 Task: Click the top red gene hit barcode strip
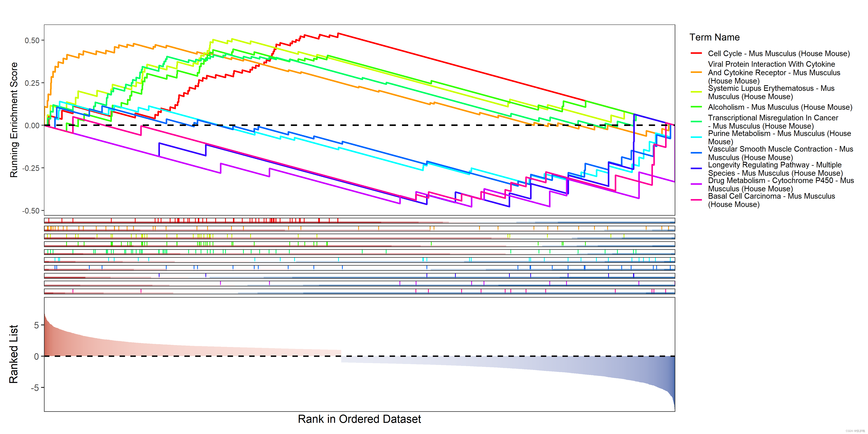[x=359, y=221]
